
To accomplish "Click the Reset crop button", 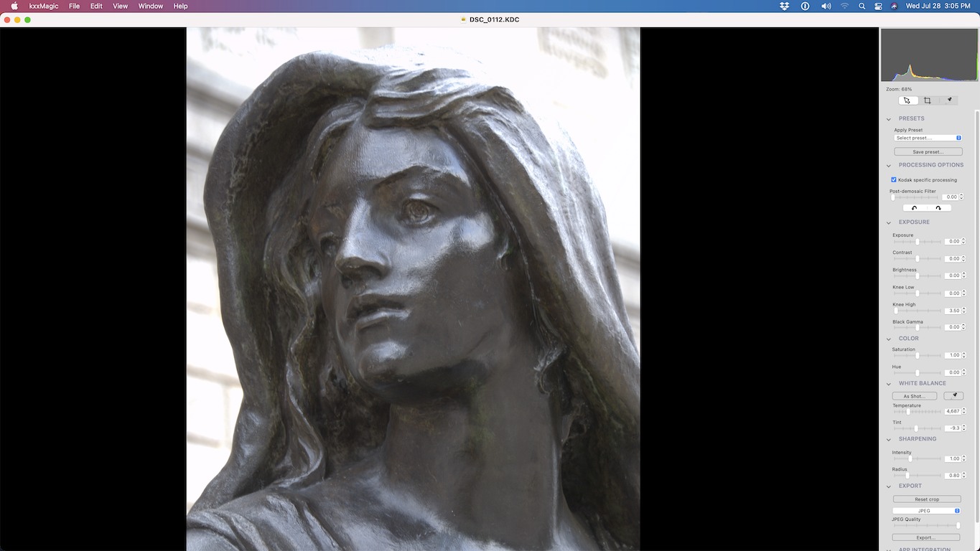I will [926, 499].
